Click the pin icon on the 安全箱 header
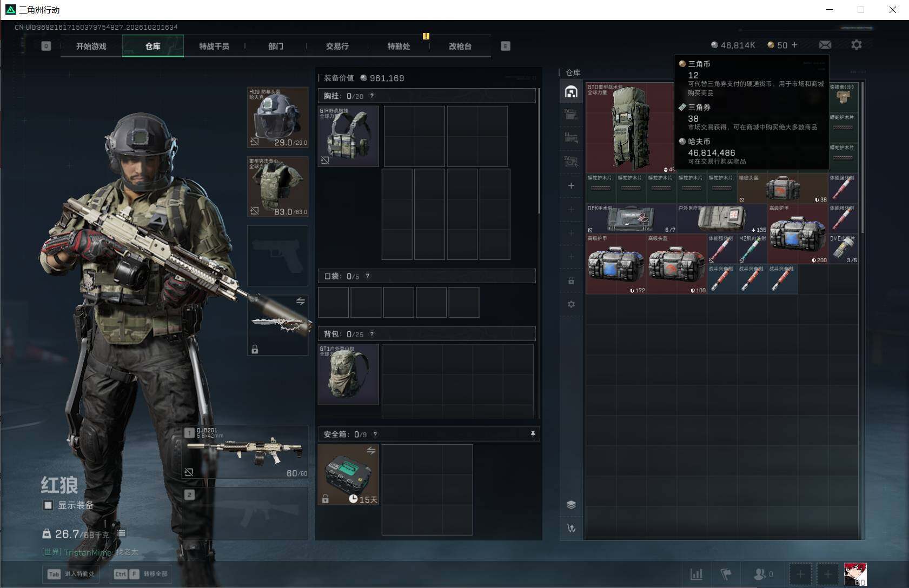This screenshot has height=588, width=909. point(533,434)
